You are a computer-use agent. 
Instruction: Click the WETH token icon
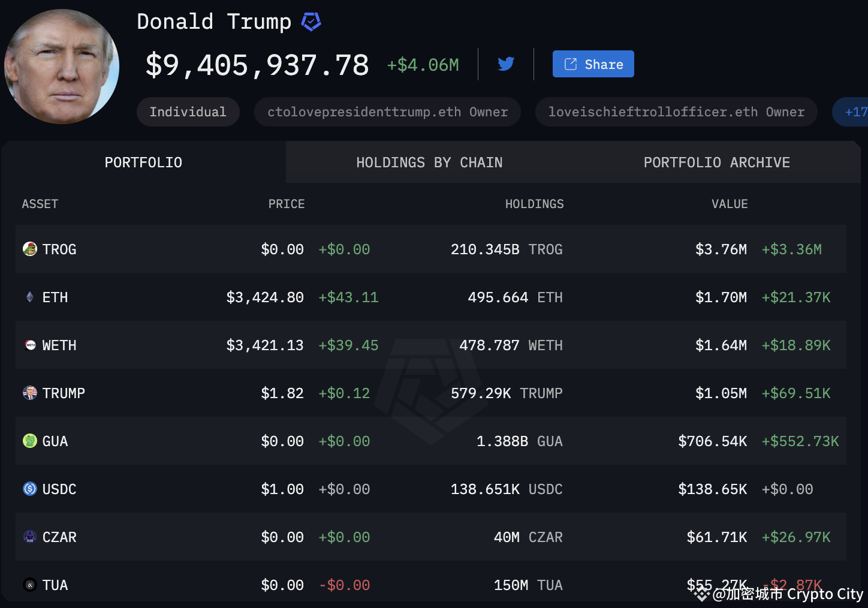30,345
